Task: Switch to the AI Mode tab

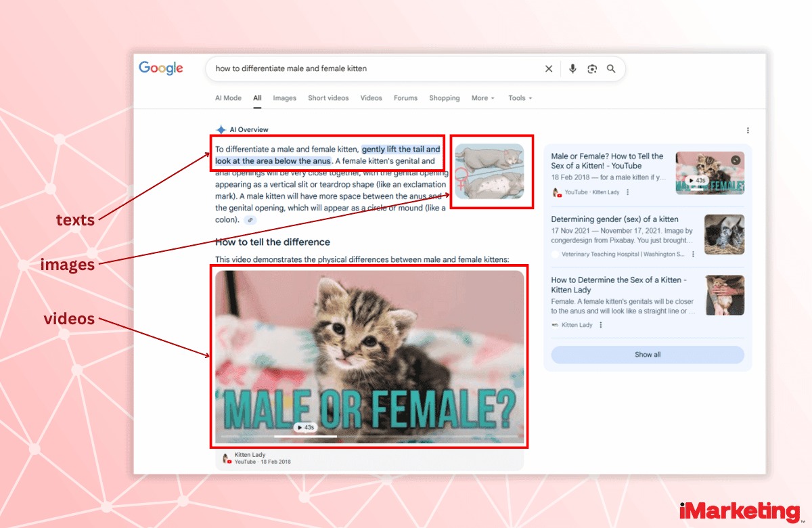Action: click(x=228, y=98)
